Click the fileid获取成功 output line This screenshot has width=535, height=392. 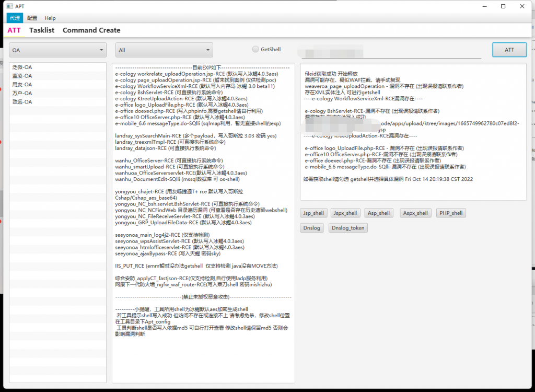pyautogui.click(x=331, y=74)
